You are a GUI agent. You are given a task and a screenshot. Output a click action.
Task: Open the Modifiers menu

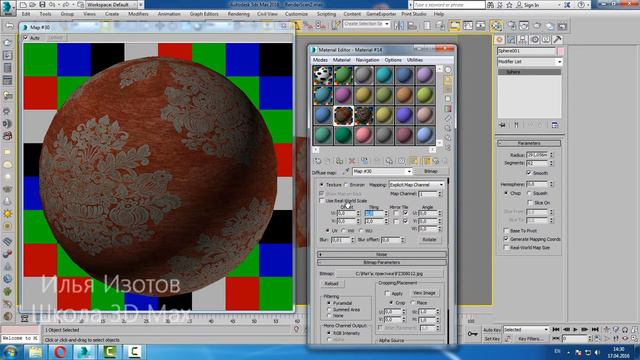tap(138, 14)
